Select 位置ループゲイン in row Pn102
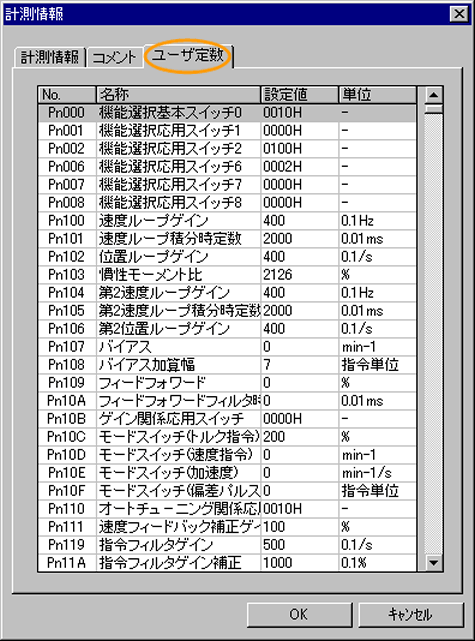475x641 pixels. (x=178, y=257)
